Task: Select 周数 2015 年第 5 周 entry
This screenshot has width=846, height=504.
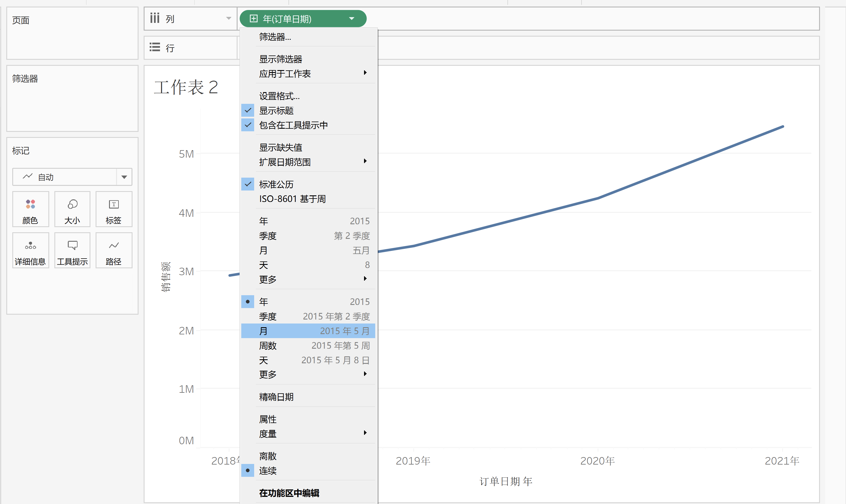Action: click(308, 346)
